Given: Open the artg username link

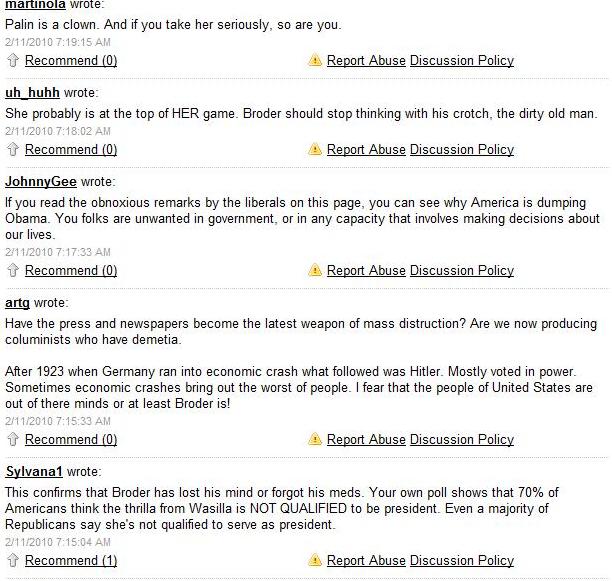Looking at the screenshot, I should [17, 302].
